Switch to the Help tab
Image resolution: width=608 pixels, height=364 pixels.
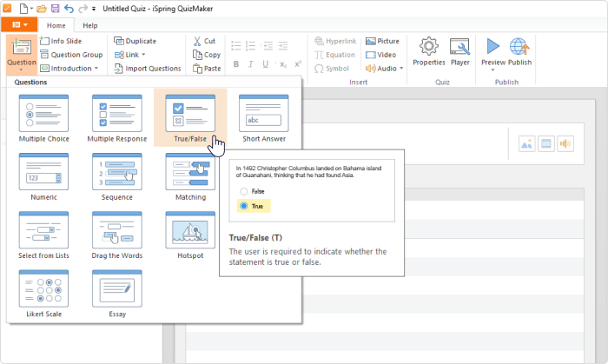pos(90,25)
